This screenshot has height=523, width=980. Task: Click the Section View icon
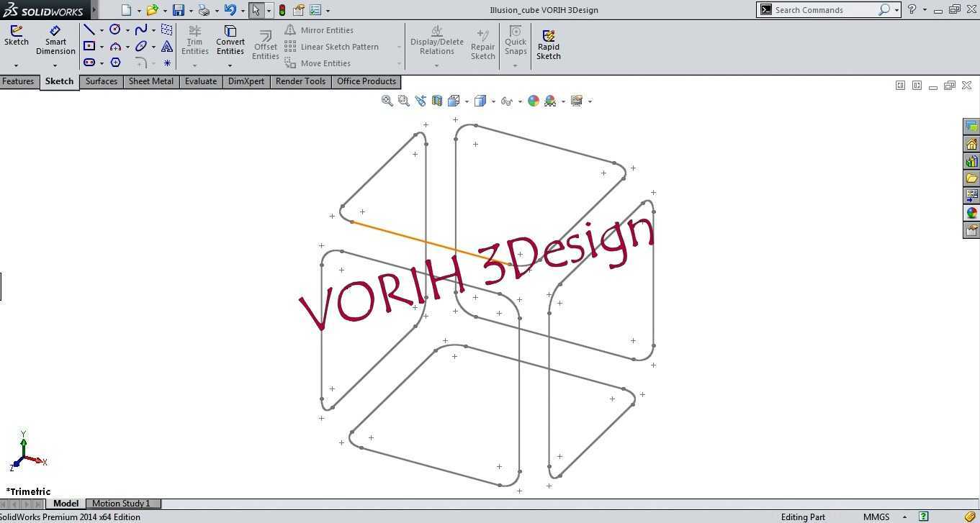[x=437, y=101]
